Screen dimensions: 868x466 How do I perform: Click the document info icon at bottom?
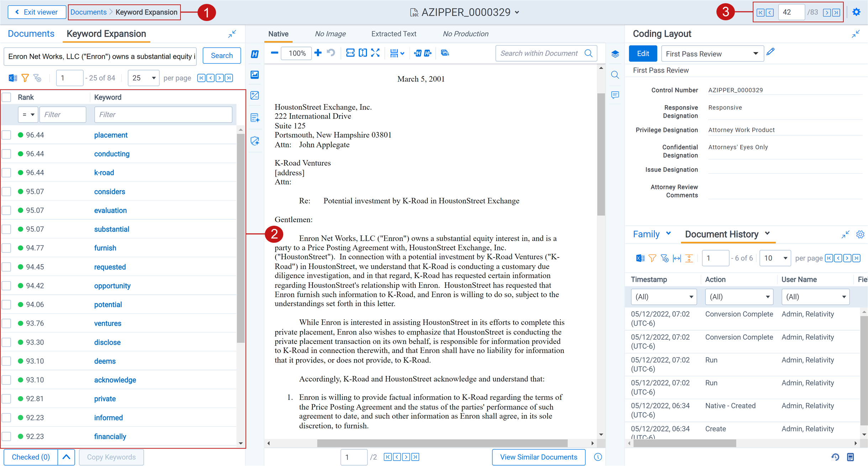(x=598, y=457)
